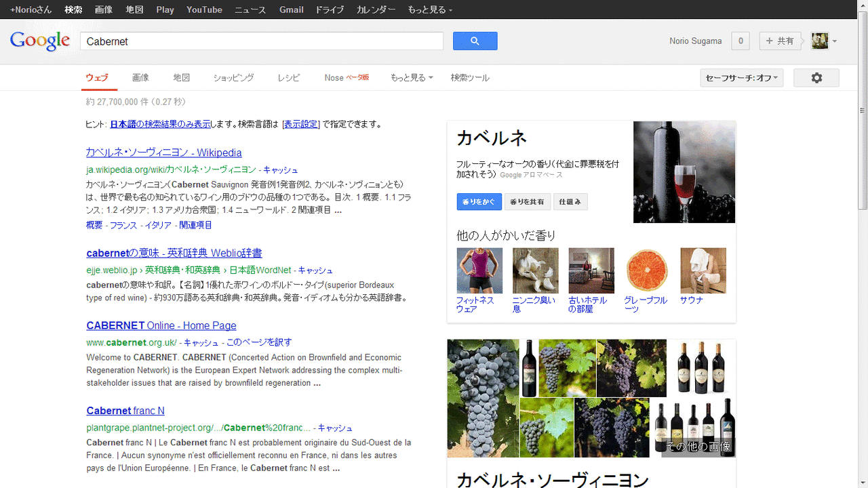Open YouTube in the top bar

click(204, 10)
